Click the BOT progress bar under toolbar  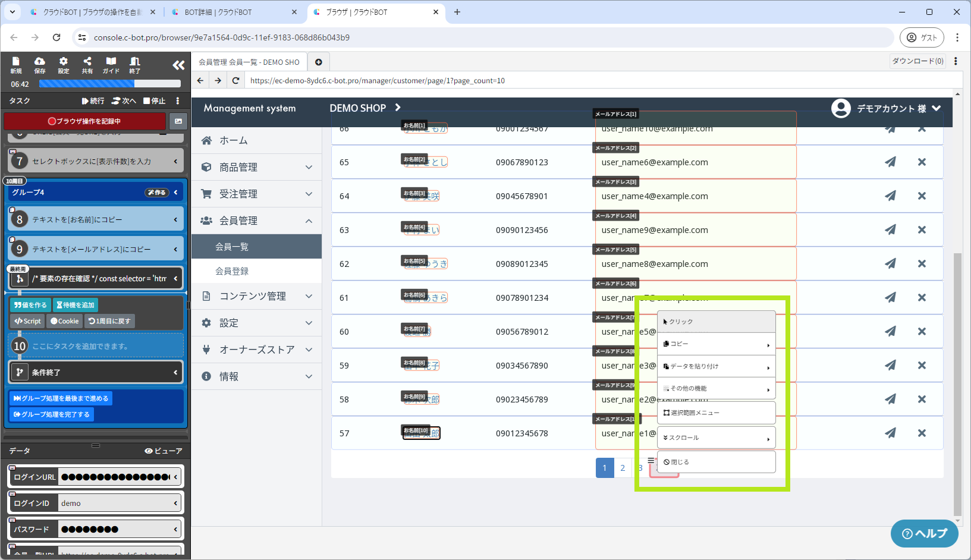coord(109,84)
